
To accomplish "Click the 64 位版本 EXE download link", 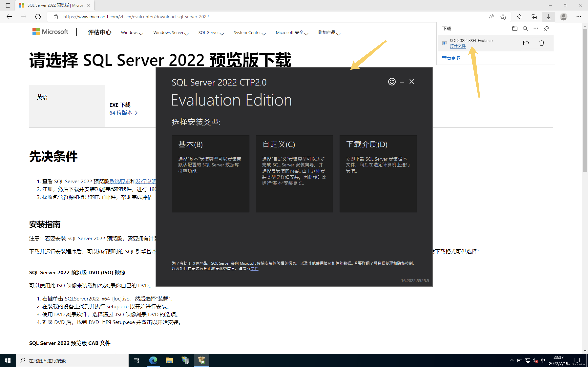I will pos(121,113).
